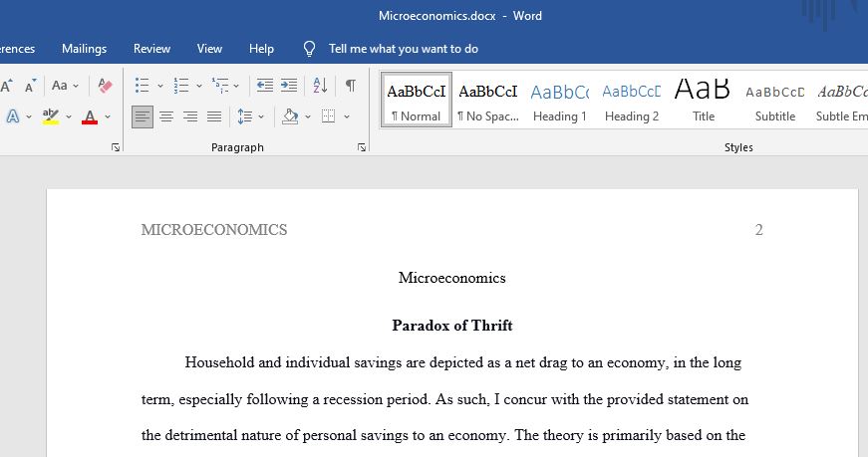Clear all formatting with eraser icon
The image size is (868, 457).
click(x=105, y=86)
